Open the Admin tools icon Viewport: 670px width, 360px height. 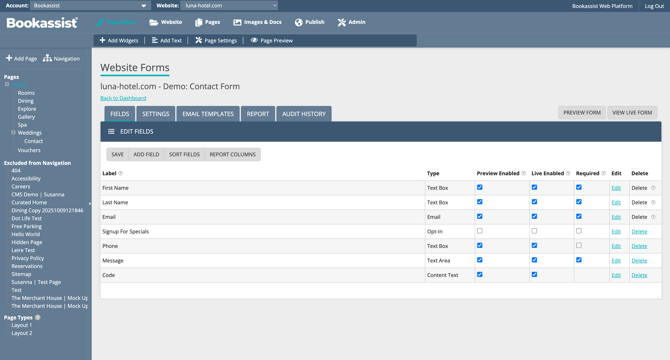[x=341, y=22]
